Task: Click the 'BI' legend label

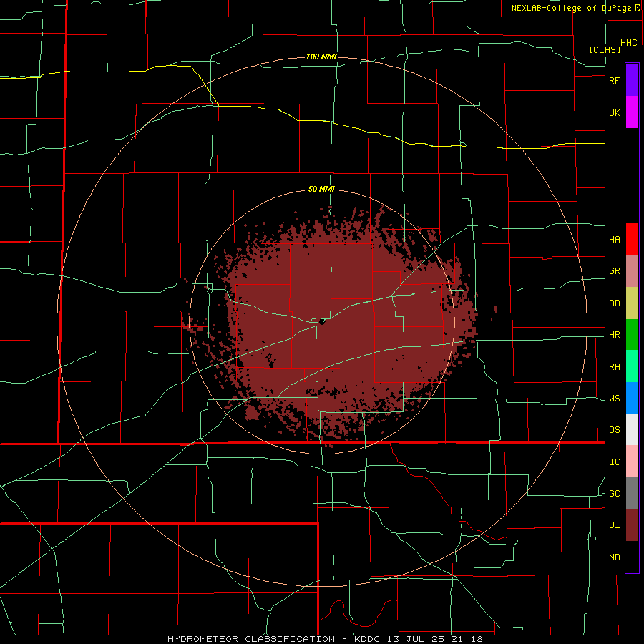Action: [x=614, y=525]
